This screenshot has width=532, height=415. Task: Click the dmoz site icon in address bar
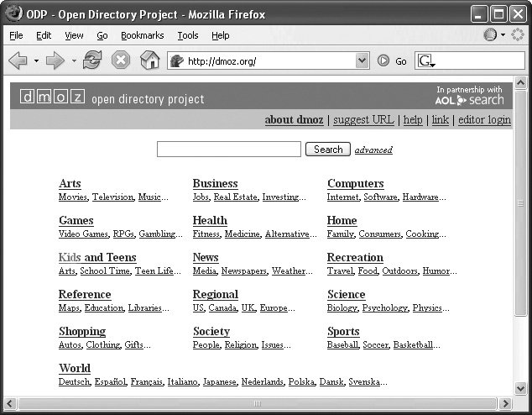[x=176, y=60]
